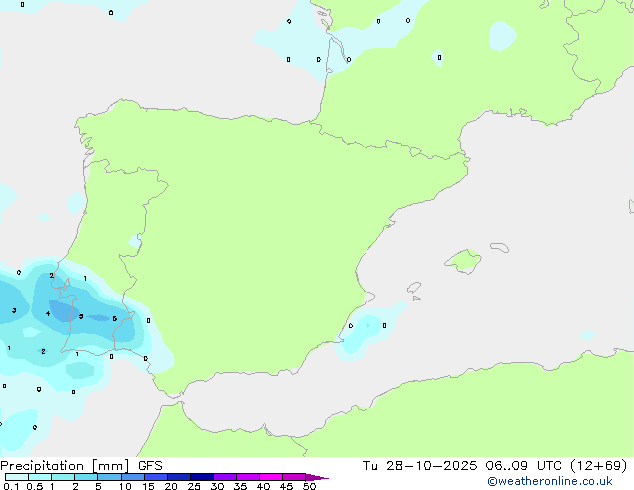634x490 pixels.
Task: Click the "UTC" label
Action: click(x=549, y=466)
